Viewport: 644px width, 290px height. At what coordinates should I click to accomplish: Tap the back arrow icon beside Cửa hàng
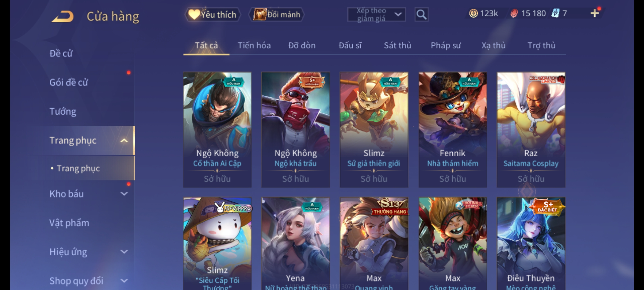[63, 16]
